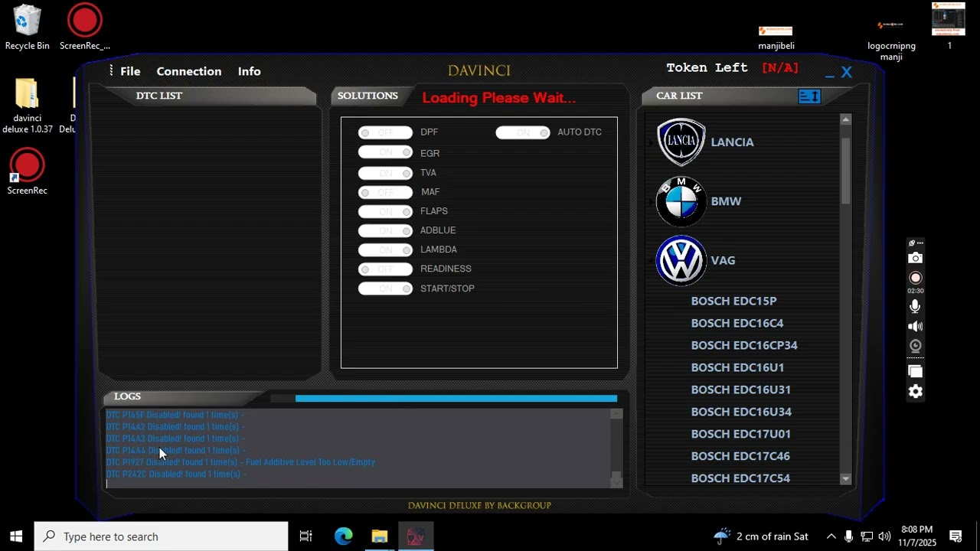Open the ScreenRec shortcut desktop icon
The width and height of the screenshot is (980, 551).
[x=27, y=171]
